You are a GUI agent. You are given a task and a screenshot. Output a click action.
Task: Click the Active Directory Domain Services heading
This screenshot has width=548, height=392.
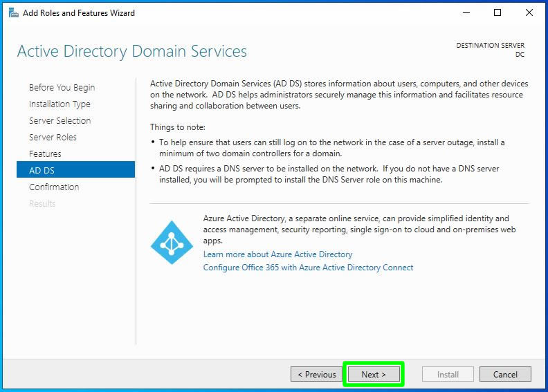[131, 52]
